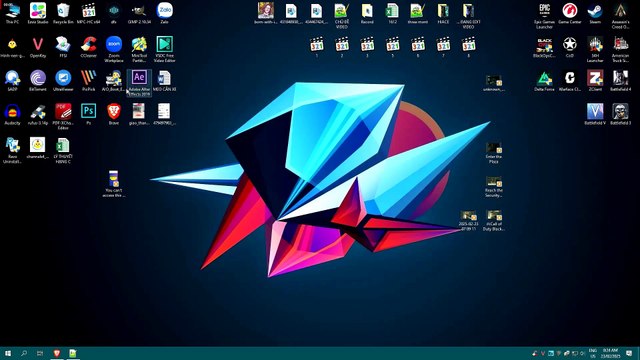Viewport: 640px width, 360px height.
Task: Select the video file named 3
Action: pyautogui.click(x=367, y=47)
